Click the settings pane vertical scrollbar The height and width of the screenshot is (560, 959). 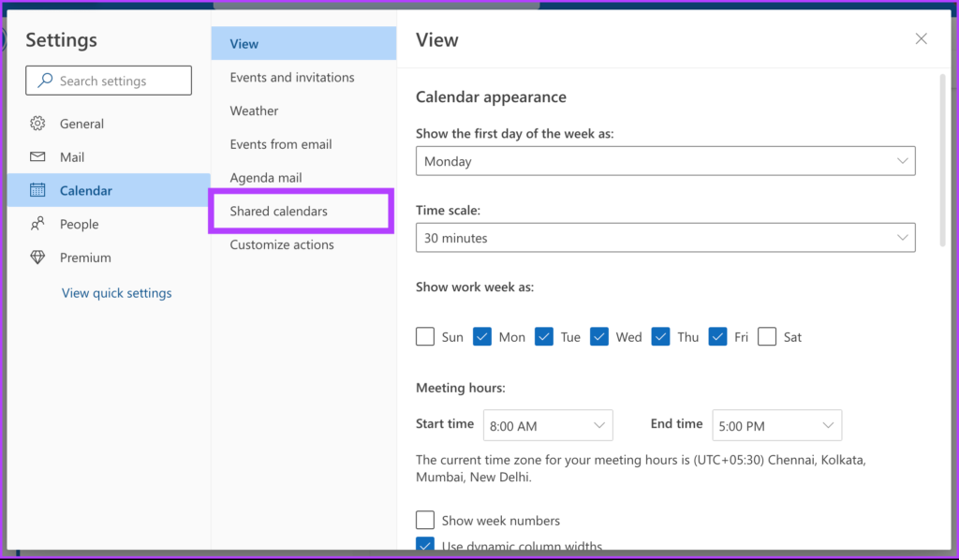click(x=942, y=160)
